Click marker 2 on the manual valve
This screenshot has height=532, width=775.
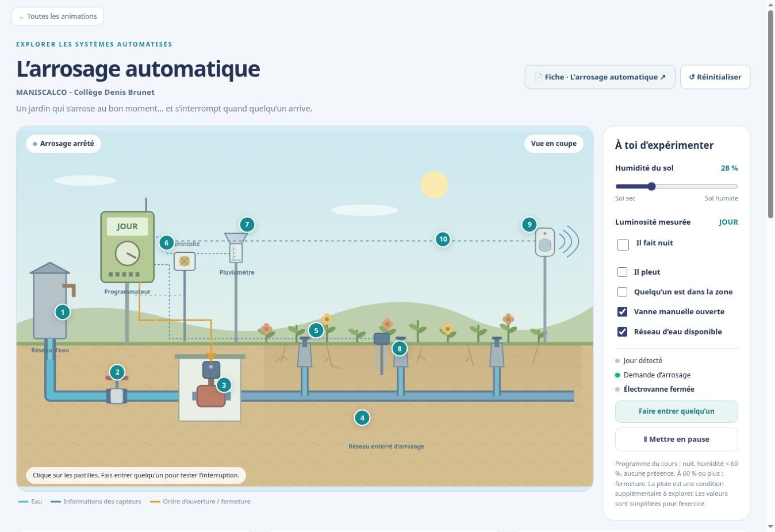tap(117, 372)
